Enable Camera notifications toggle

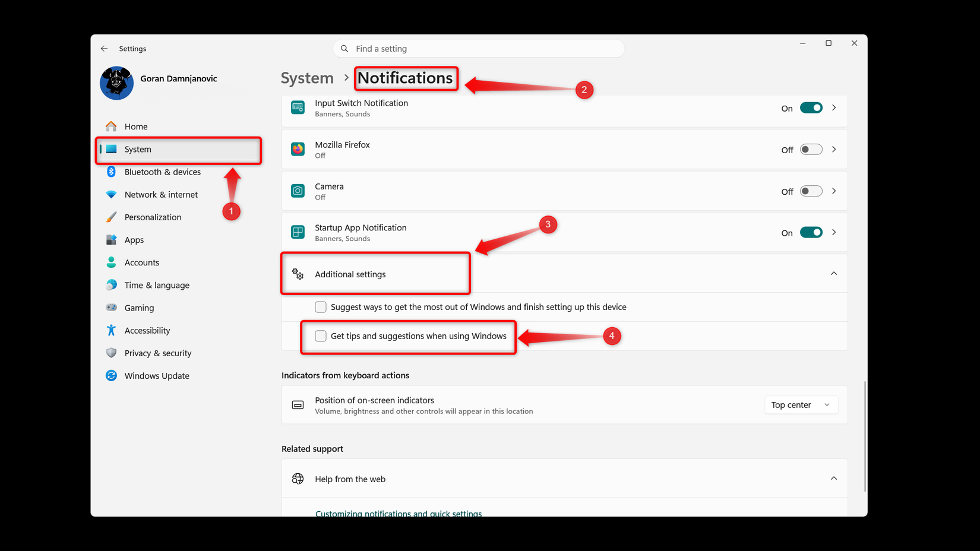coord(811,191)
